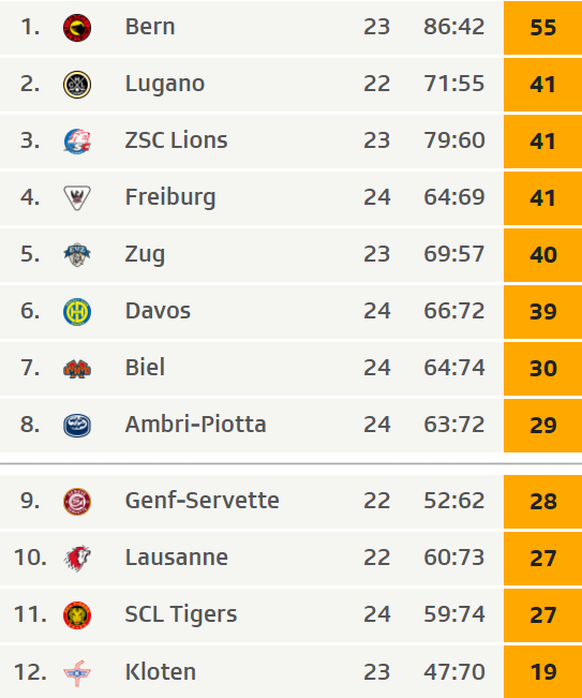Click Lugano's goal difference 71:55
582x698 pixels.
point(454,84)
